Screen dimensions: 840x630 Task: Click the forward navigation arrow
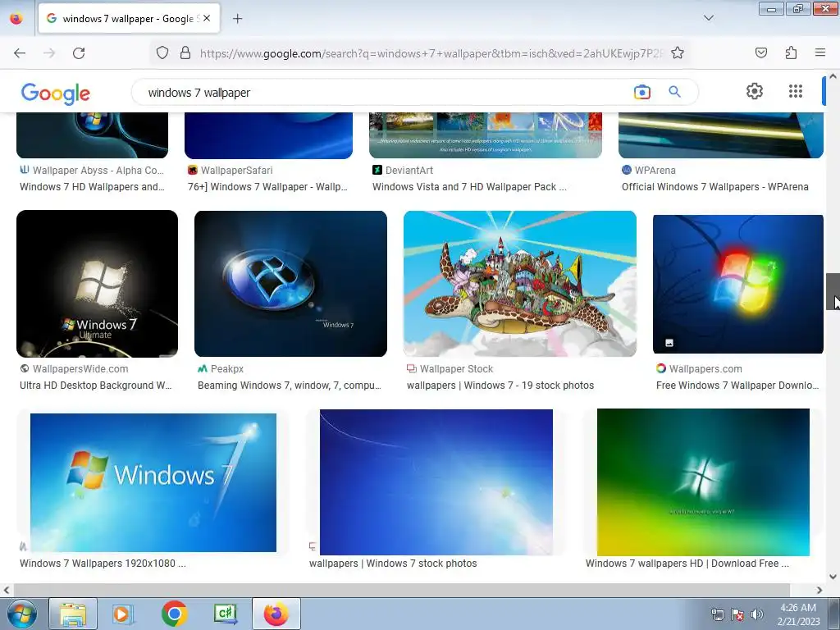click(49, 53)
